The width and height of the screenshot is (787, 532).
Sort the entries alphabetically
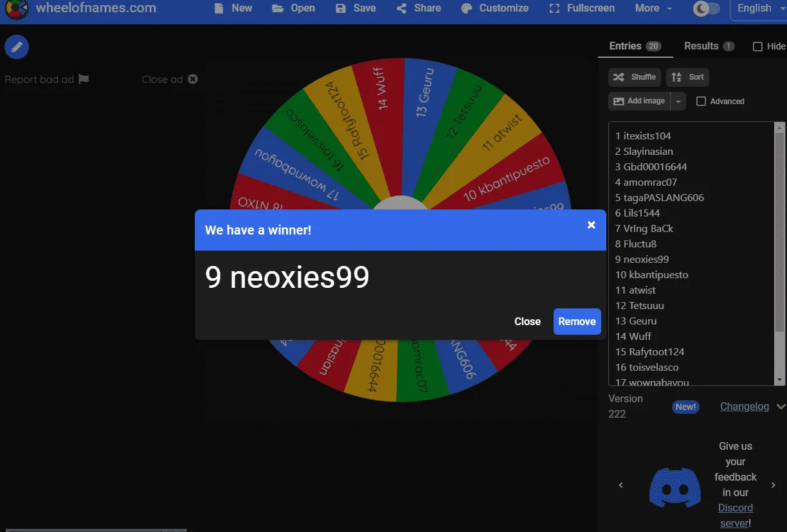pyautogui.click(x=687, y=77)
